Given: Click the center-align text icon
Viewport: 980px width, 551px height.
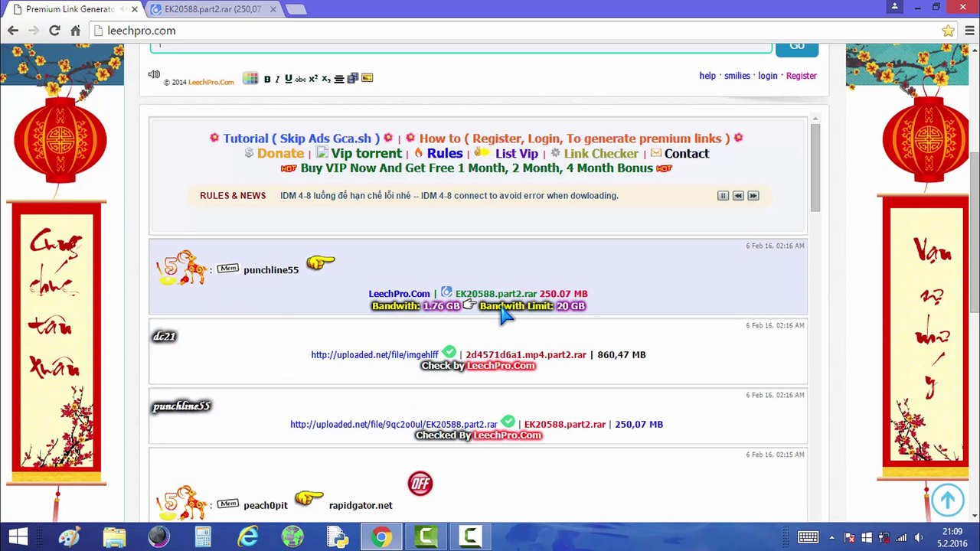Looking at the screenshot, I should click(339, 79).
